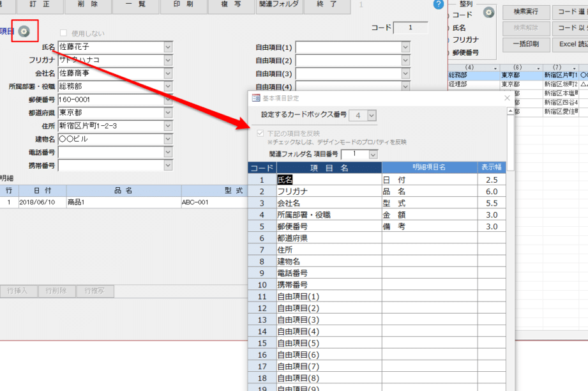The height and width of the screenshot is (391, 588).
Task: Select the フリガナ sort radio button
Action: (x=448, y=40)
